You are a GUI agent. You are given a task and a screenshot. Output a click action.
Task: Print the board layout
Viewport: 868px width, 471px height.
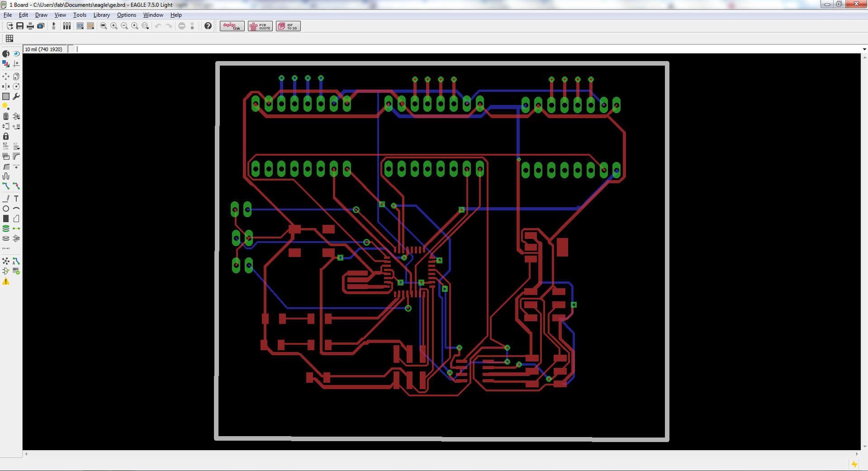point(30,26)
